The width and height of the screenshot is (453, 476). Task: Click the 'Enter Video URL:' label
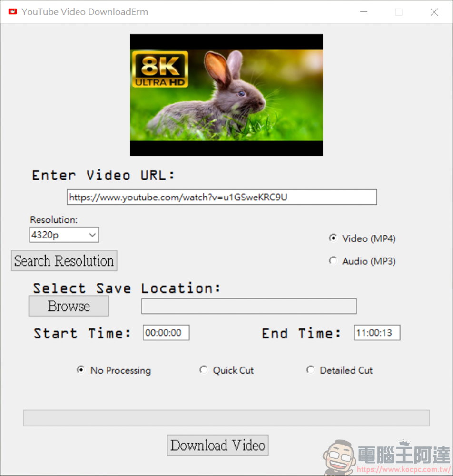(103, 176)
